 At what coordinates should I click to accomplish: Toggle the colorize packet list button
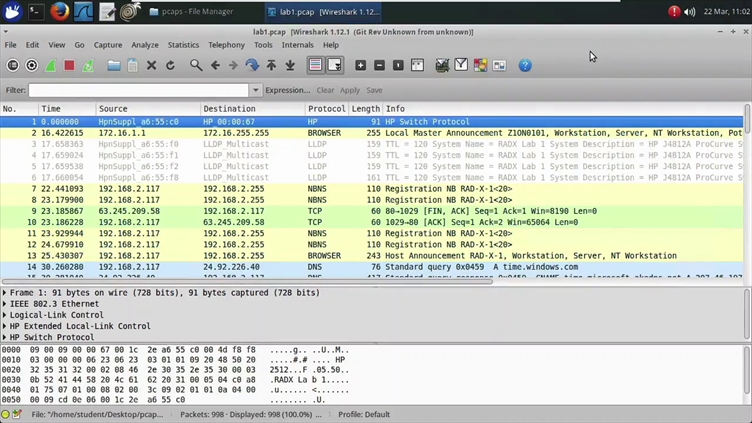315,65
